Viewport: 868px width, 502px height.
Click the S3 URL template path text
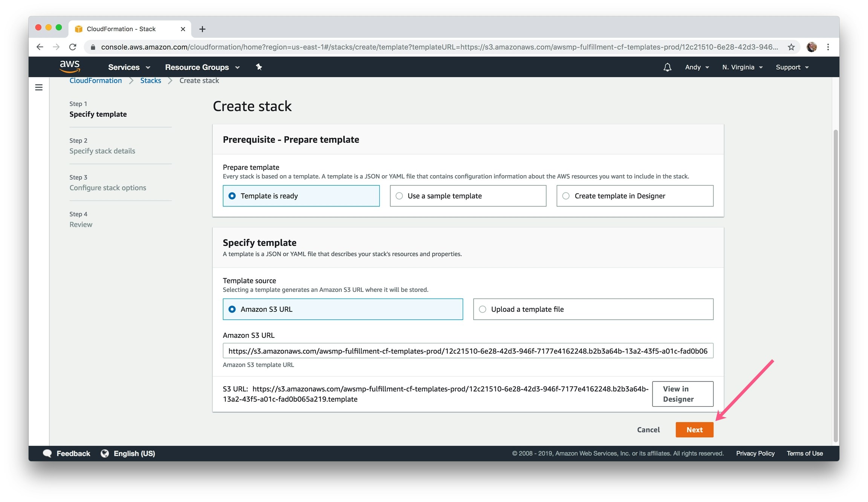tap(436, 394)
